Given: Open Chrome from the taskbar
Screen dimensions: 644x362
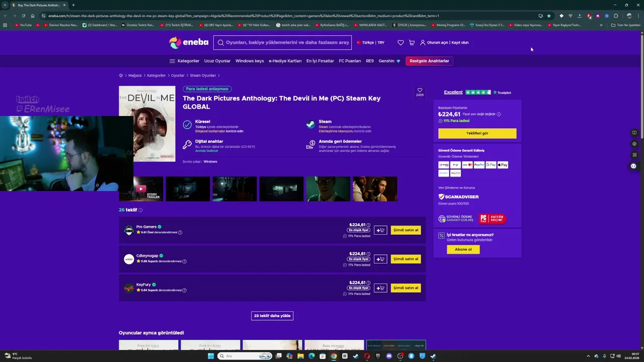Looking at the screenshot, I should coord(334,356).
